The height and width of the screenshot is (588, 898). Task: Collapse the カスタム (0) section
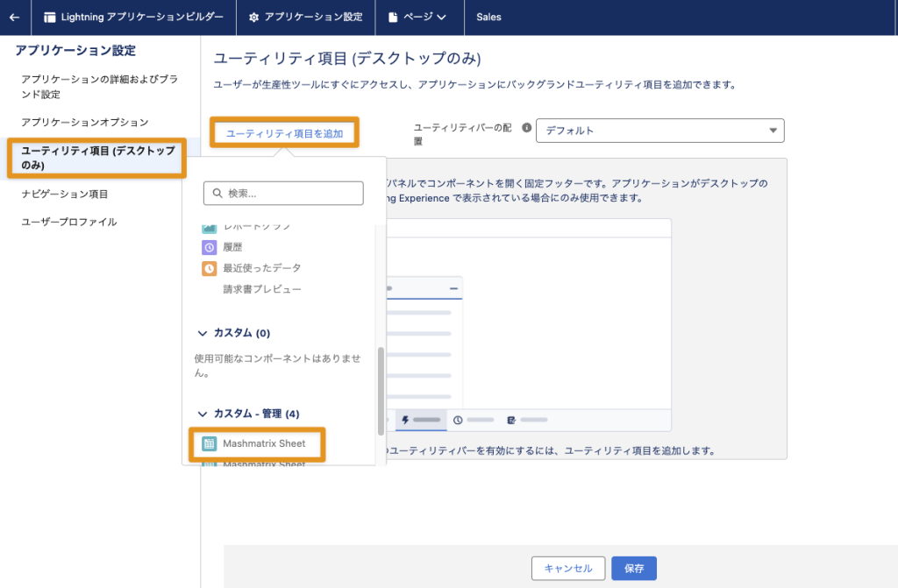(203, 334)
